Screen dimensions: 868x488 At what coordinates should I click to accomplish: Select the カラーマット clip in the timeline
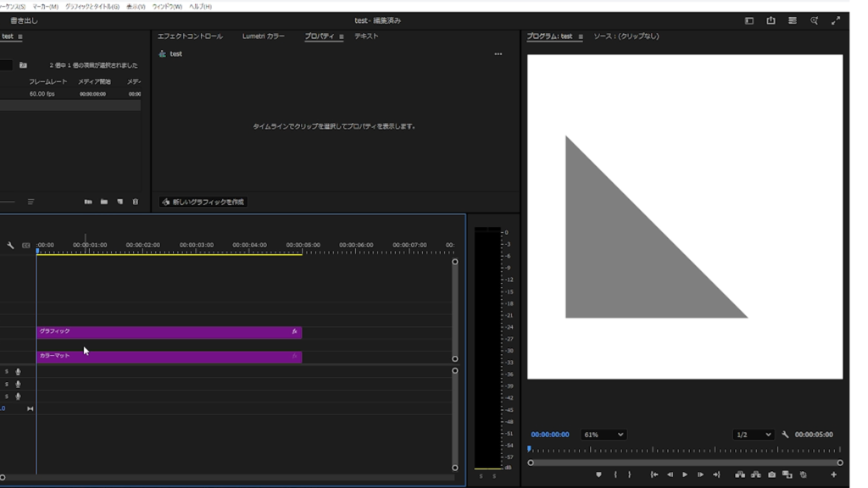(170, 357)
